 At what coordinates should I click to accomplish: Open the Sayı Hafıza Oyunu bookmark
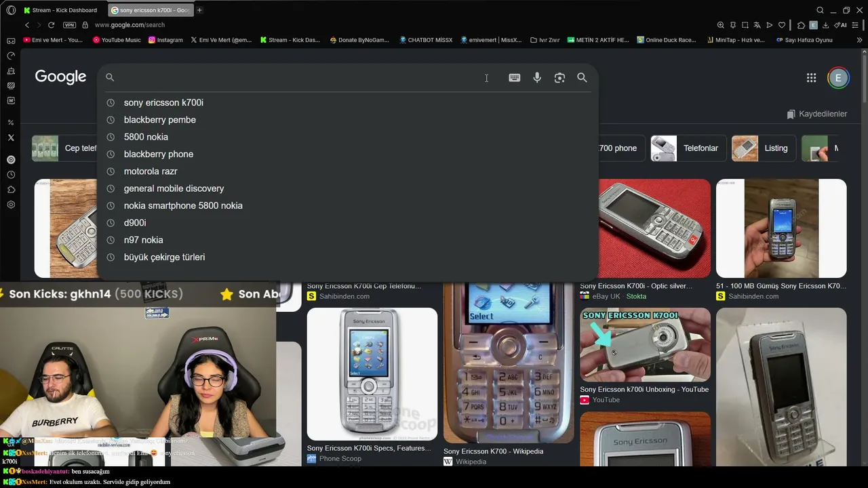(804, 40)
